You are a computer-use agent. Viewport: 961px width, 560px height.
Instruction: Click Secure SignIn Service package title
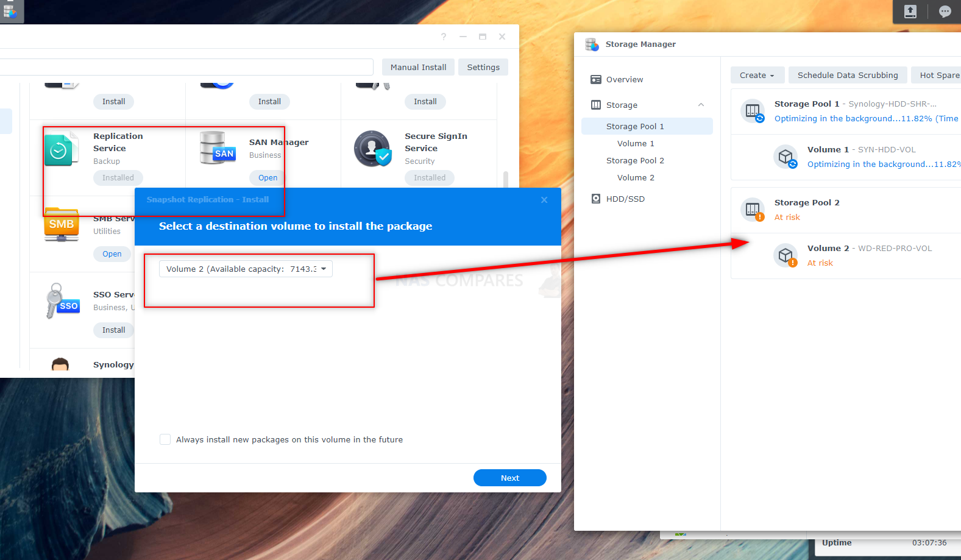click(436, 142)
